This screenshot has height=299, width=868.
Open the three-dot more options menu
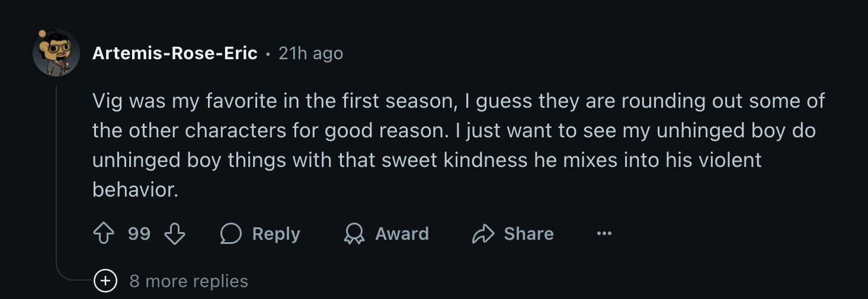coord(604,234)
